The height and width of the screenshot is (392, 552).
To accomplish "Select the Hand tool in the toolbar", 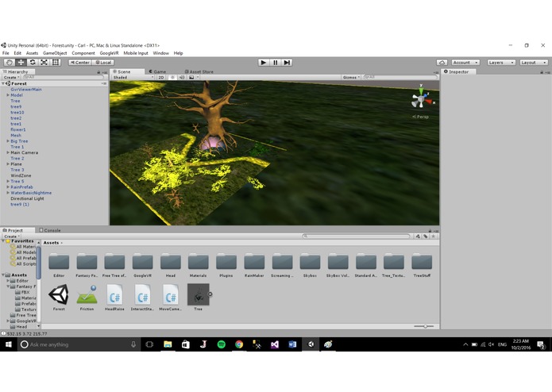I will coord(10,62).
